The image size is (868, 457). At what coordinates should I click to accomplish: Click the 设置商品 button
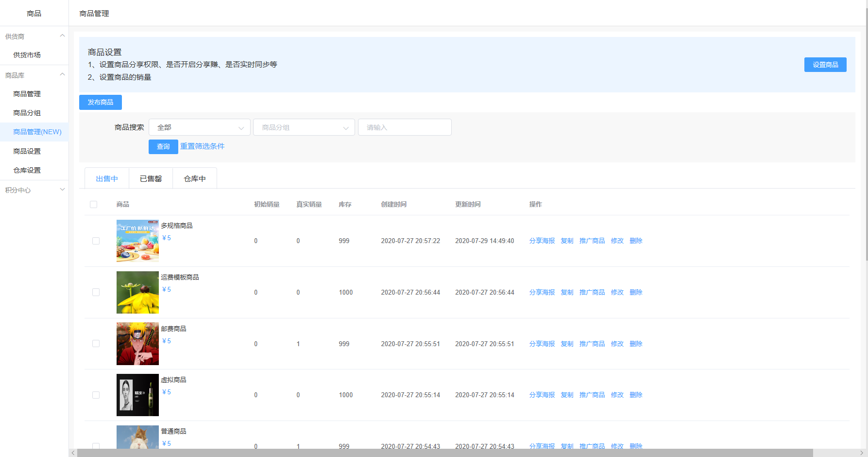click(825, 65)
